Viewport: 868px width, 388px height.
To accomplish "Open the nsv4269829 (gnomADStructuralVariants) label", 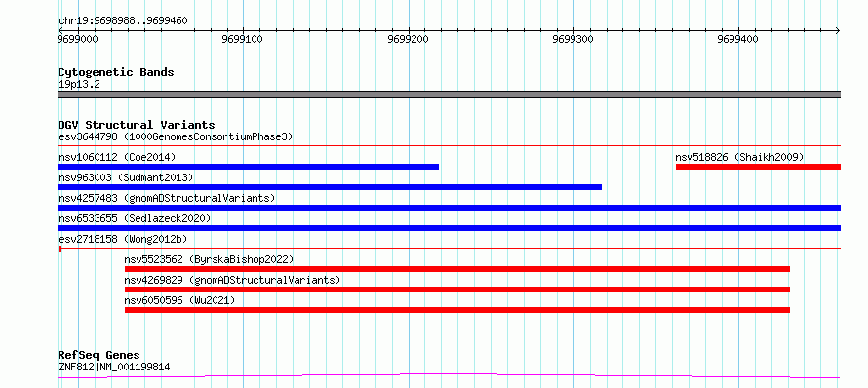I will (232, 280).
